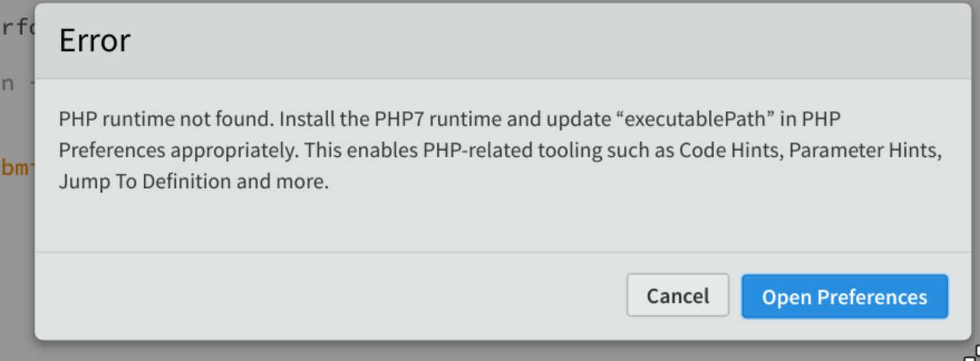Click the "Jump To Definition" text
This screenshot has height=361, width=980.
pos(145,181)
